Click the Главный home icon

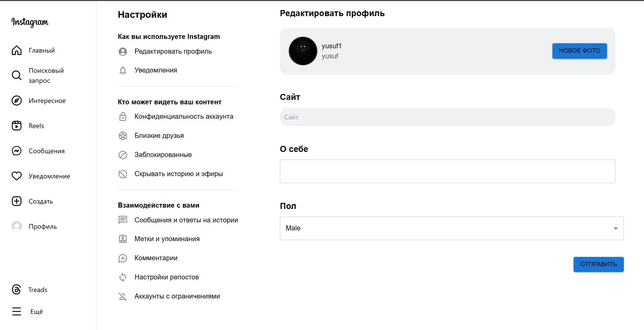16,50
